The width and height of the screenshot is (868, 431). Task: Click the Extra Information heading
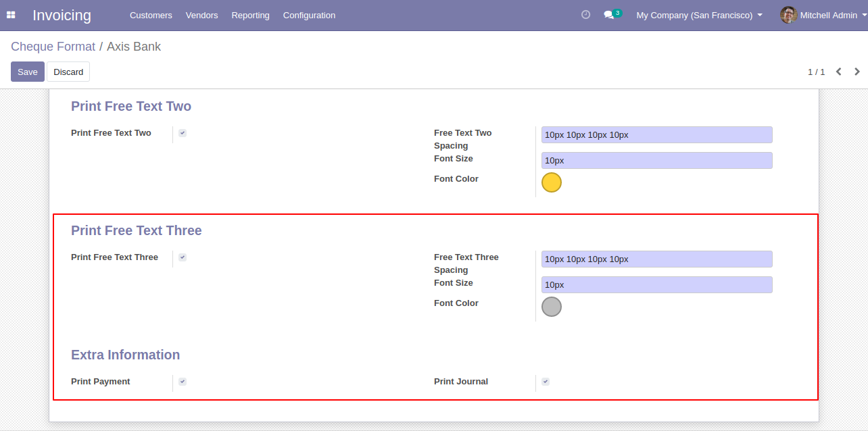[125, 355]
